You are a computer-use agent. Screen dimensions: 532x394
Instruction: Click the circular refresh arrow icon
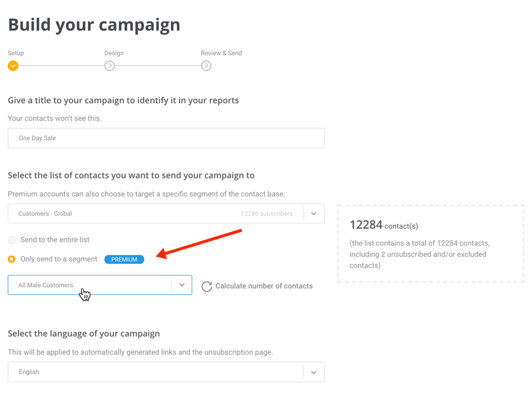tap(207, 286)
